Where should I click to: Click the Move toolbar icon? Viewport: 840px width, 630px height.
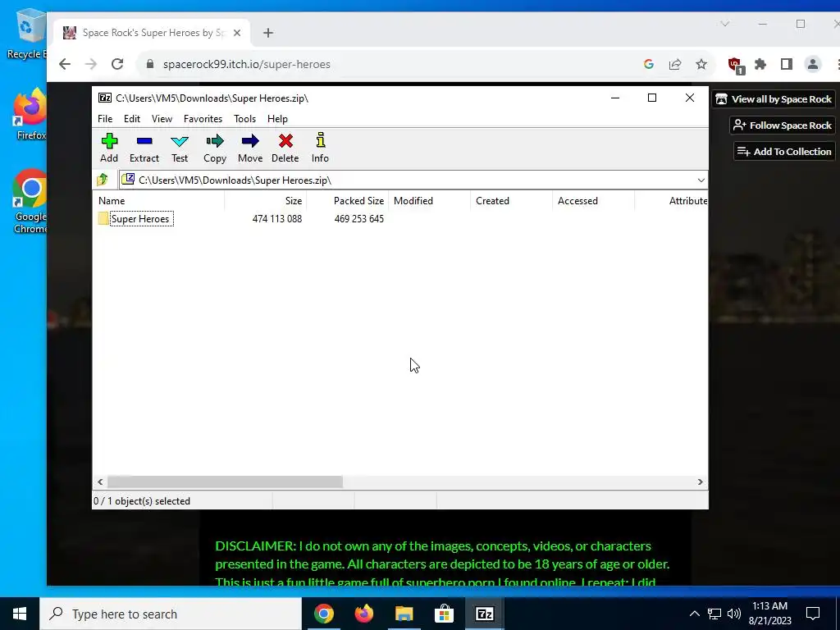pyautogui.click(x=250, y=148)
